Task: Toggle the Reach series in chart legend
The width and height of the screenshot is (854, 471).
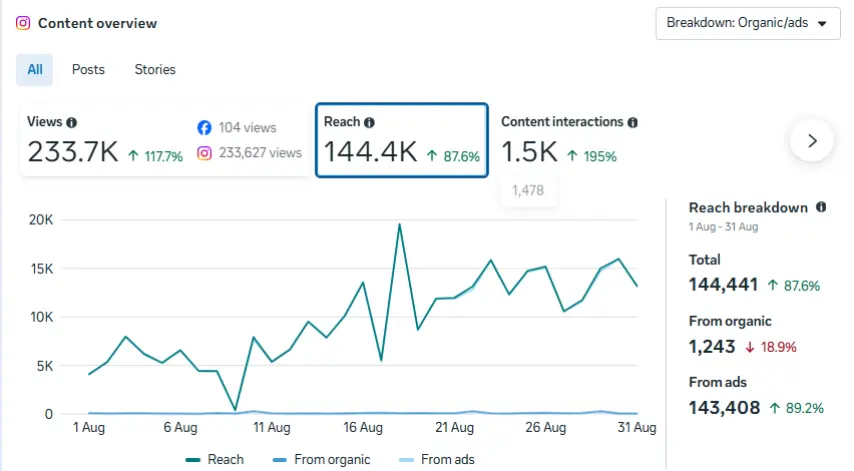Action: [215, 460]
